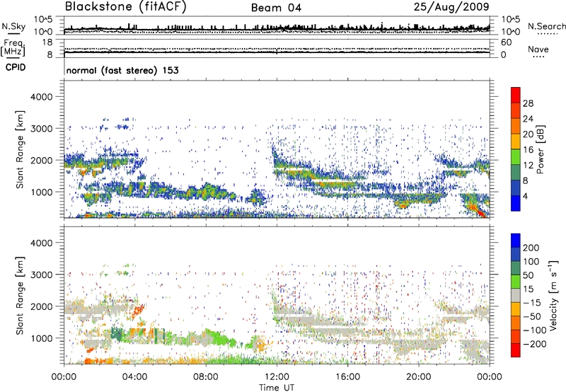The height and width of the screenshot is (392, 566).
Task: Select the "18" frequency axis tick
Action: (x=47, y=42)
